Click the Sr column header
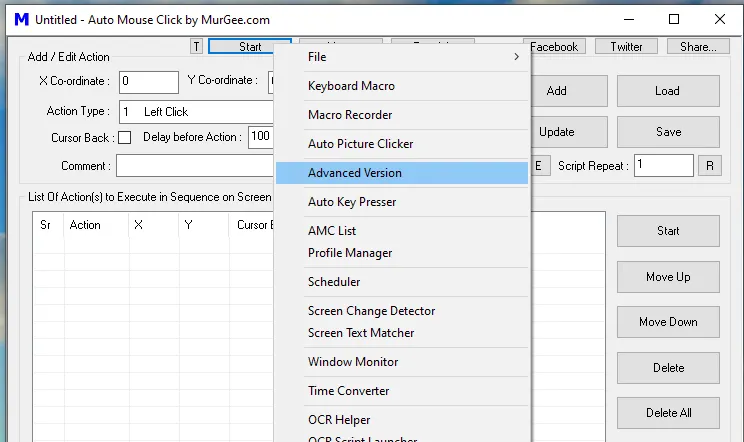The height and width of the screenshot is (442, 744). [48, 225]
